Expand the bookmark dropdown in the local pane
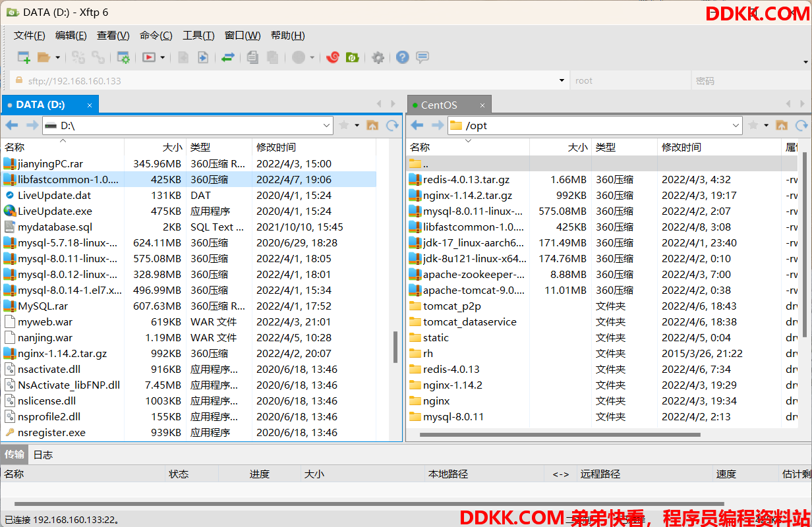This screenshot has width=812, height=527. (357, 125)
